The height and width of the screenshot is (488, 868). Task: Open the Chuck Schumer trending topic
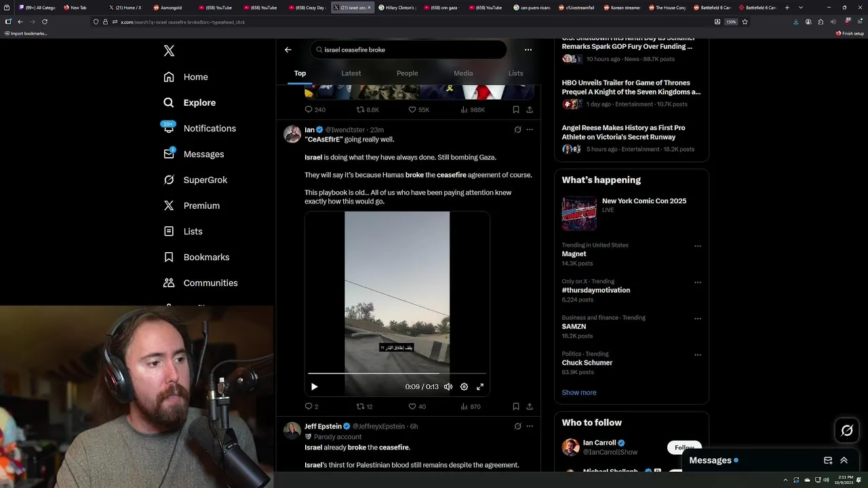[587, 363]
